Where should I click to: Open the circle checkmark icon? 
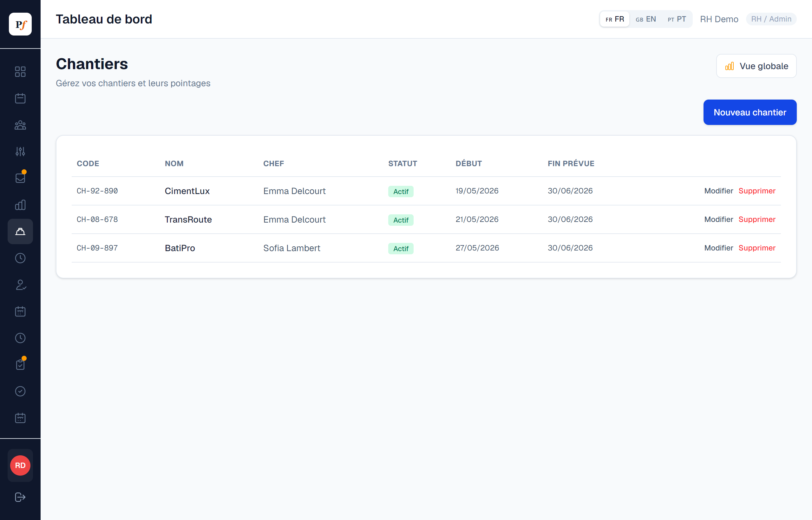[20, 391]
